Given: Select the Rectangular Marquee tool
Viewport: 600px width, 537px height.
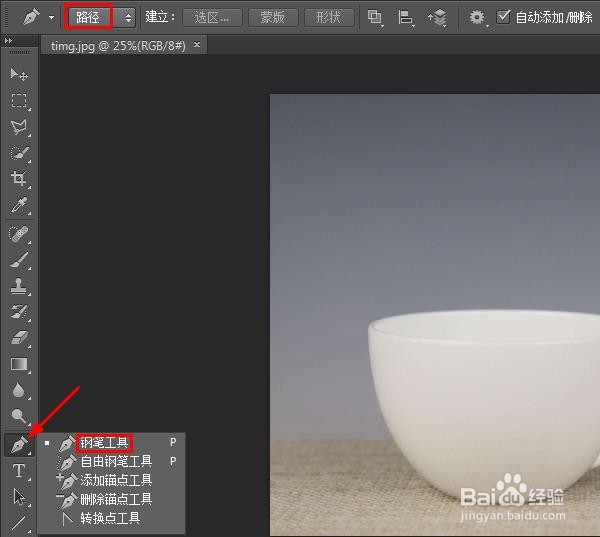Looking at the screenshot, I should click(x=19, y=101).
